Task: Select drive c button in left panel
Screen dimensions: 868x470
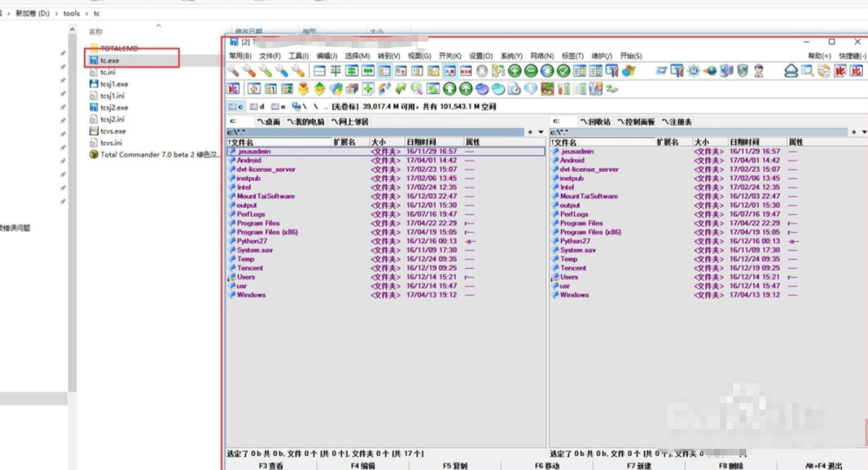Action: click(x=236, y=106)
